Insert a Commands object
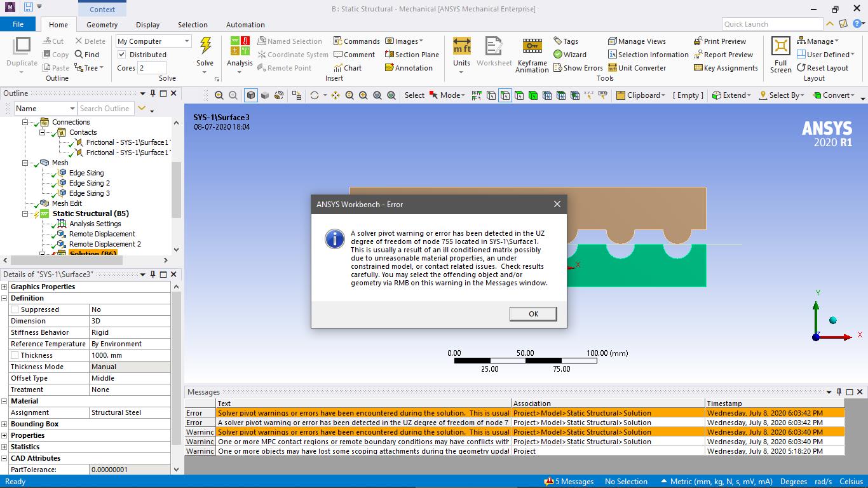The width and height of the screenshot is (868, 488). click(356, 41)
